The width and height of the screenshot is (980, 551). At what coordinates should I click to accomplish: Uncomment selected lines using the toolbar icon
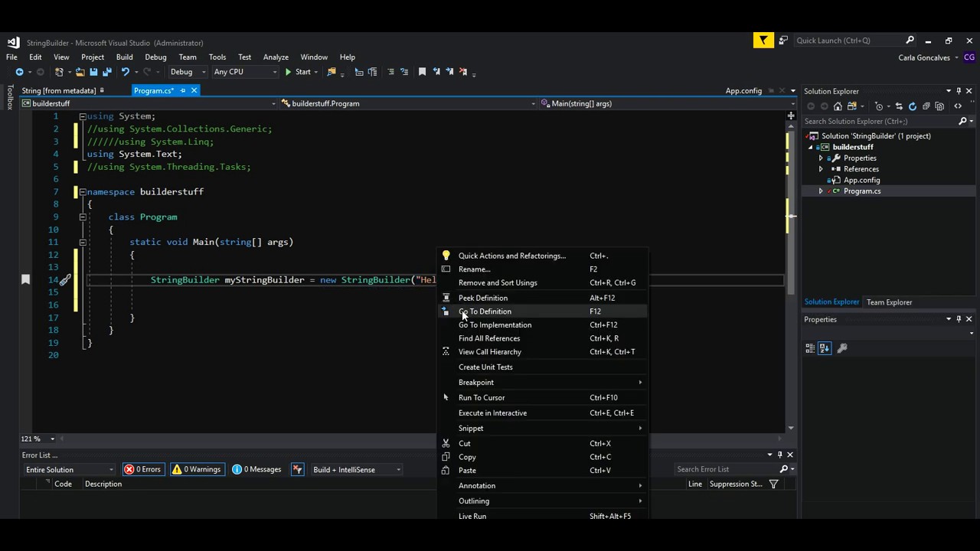[404, 72]
